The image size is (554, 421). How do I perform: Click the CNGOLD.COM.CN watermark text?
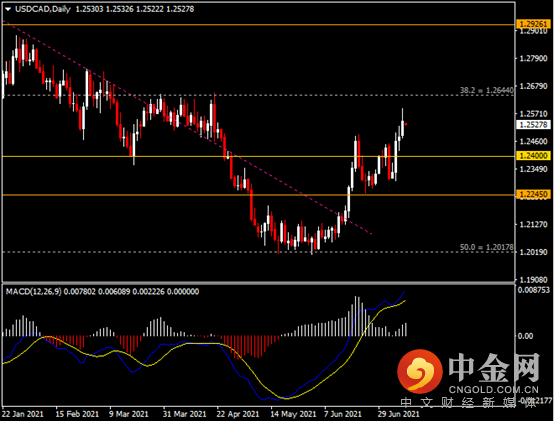494,390
